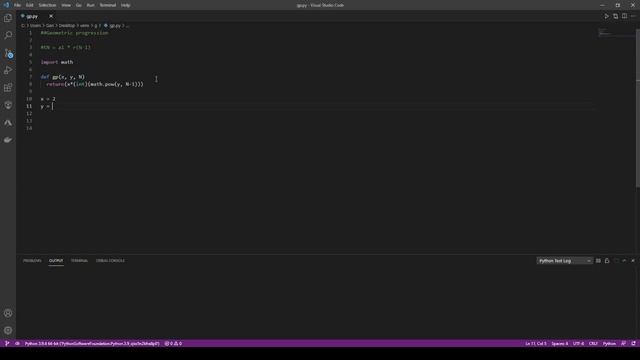Viewport: 640px width, 360px height.
Task: Switch to the Problems tab
Action: tap(32, 261)
